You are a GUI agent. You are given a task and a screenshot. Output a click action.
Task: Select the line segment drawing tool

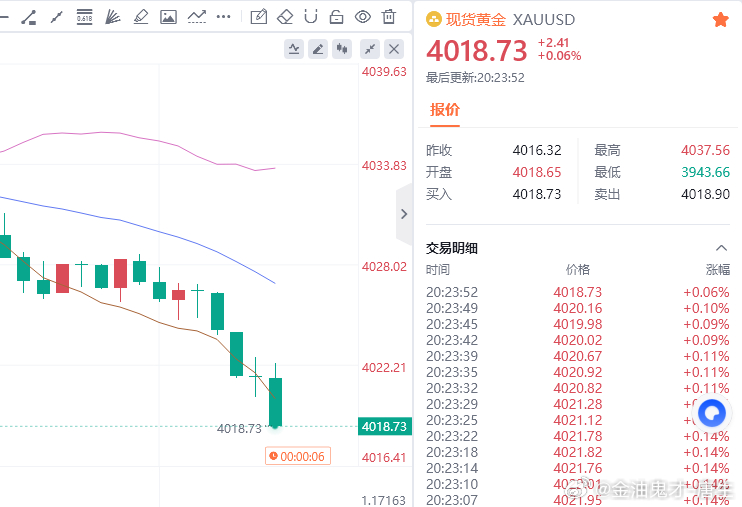[57, 17]
